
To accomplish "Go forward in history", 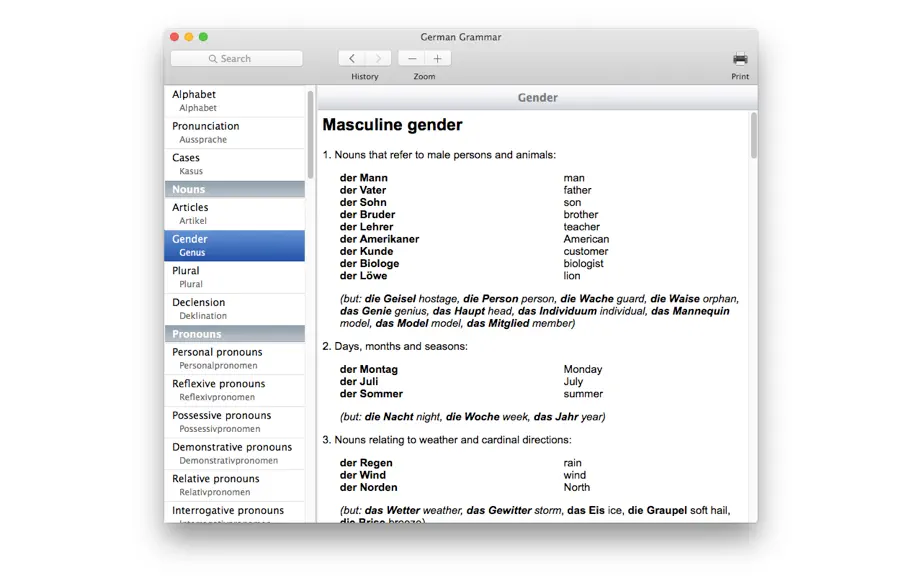I will (x=378, y=58).
